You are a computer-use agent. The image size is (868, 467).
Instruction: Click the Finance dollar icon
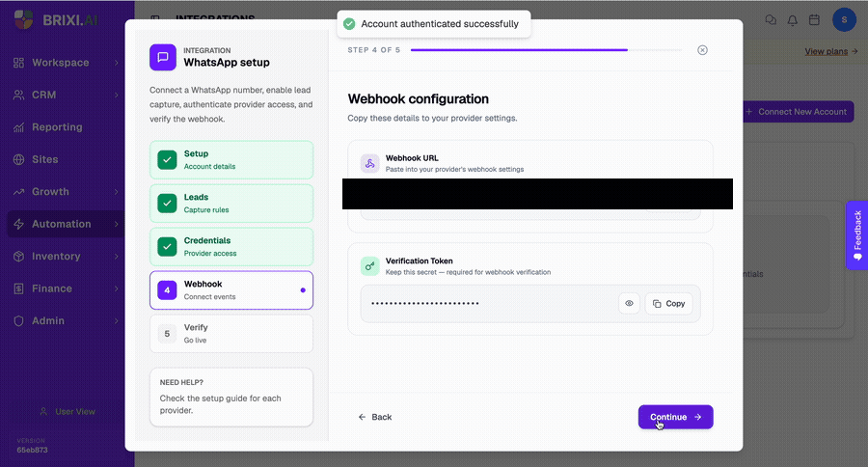click(19, 288)
